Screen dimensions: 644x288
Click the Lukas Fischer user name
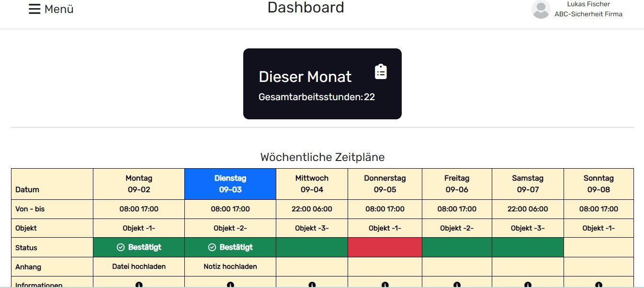click(x=588, y=4)
